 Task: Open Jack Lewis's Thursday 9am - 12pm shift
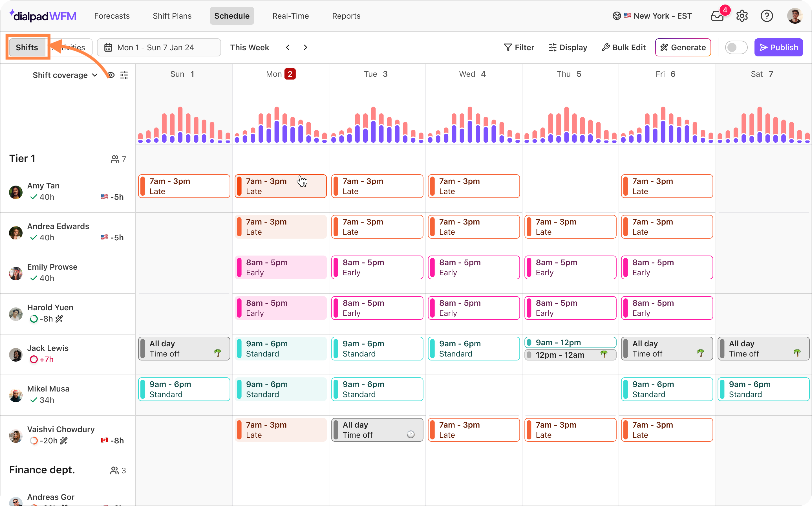(x=571, y=342)
